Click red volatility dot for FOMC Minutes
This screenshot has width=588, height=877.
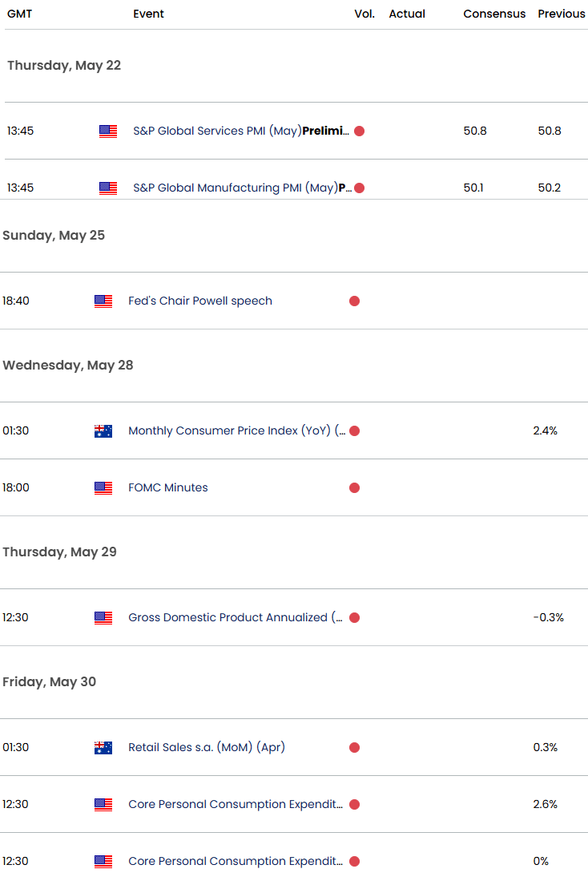point(354,487)
